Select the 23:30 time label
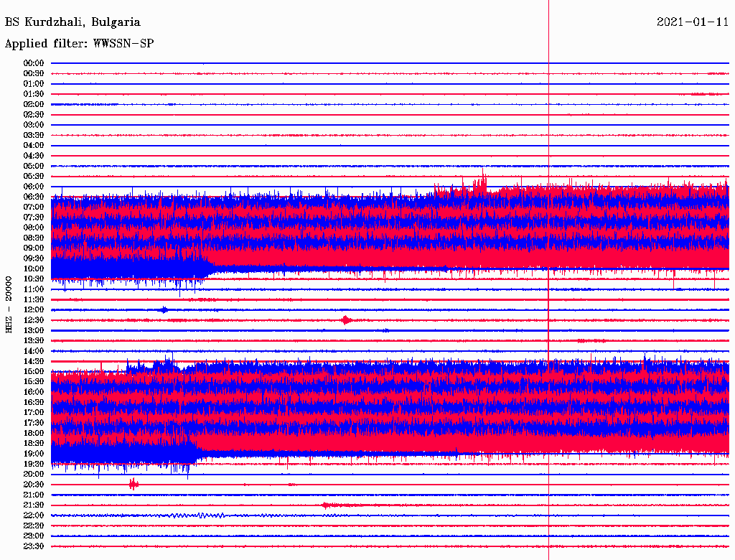This screenshot has width=735, height=560. tap(34, 546)
